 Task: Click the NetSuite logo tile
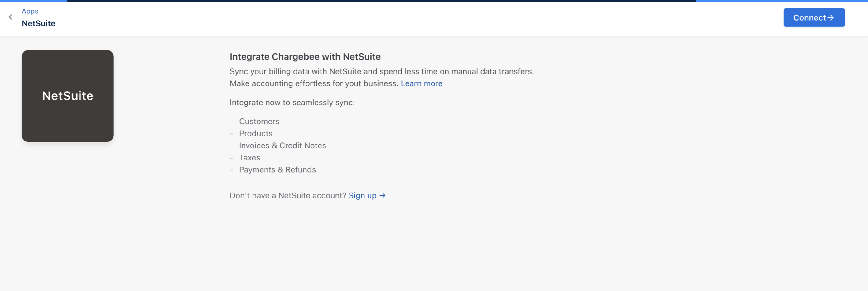coord(68,96)
